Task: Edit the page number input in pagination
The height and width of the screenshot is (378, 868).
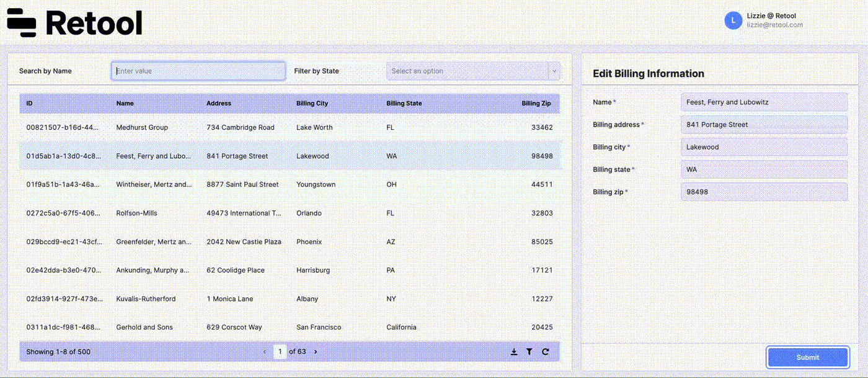Action: click(x=280, y=351)
